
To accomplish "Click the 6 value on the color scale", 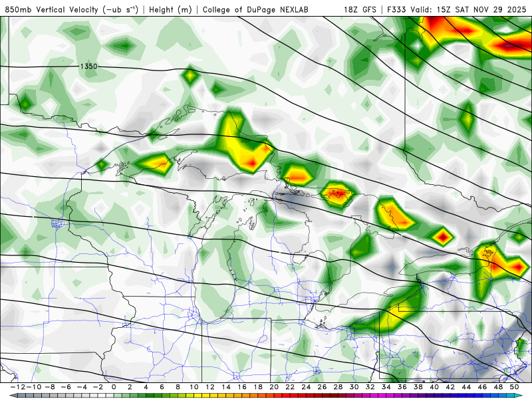I will (x=162, y=387).
